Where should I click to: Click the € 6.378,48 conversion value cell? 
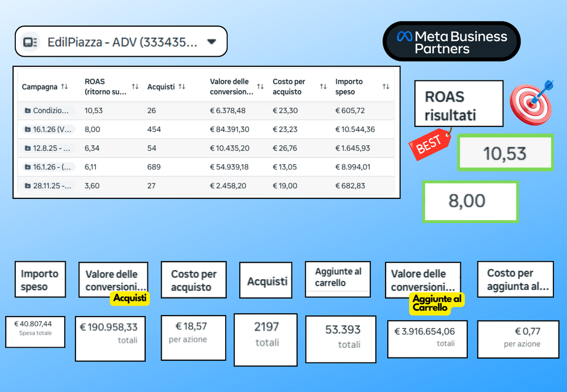pyautogui.click(x=228, y=110)
